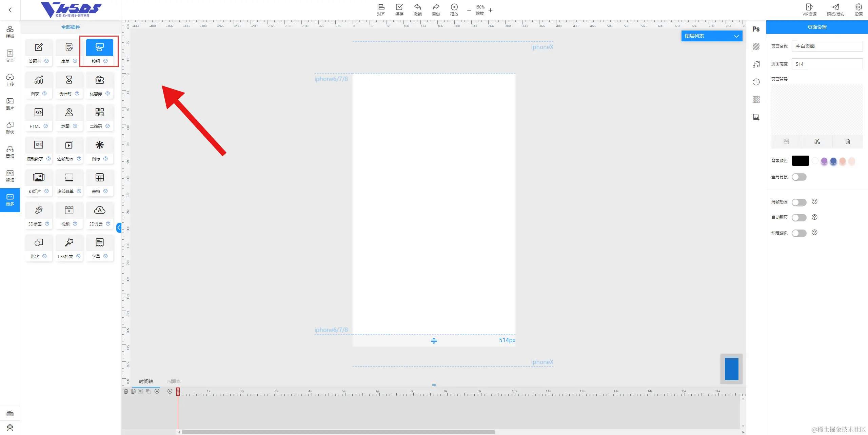868x435 pixels.
Task: Delete the page background with trash icon
Action: click(848, 141)
